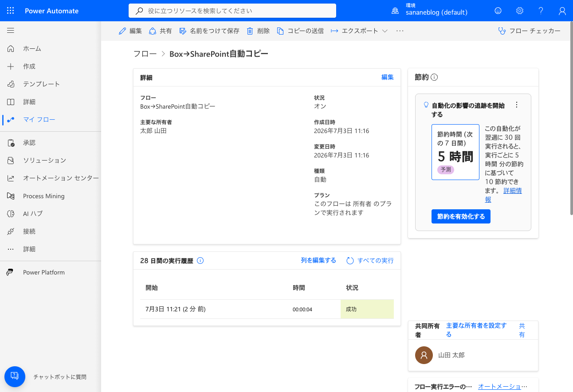This screenshot has height=392, width=573.
Task: Click 名前をつけて保存 in toolbar
Action: pyautogui.click(x=209, y=31)
